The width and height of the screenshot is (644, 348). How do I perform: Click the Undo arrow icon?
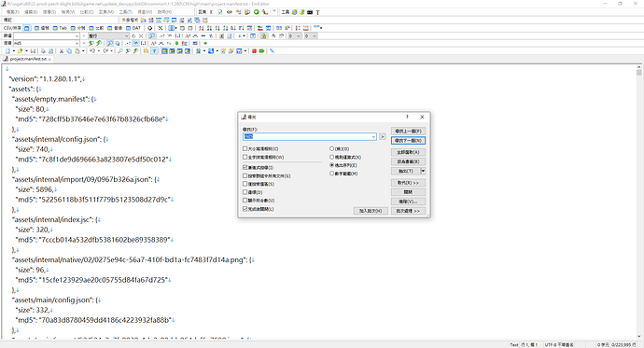point(92,51)
